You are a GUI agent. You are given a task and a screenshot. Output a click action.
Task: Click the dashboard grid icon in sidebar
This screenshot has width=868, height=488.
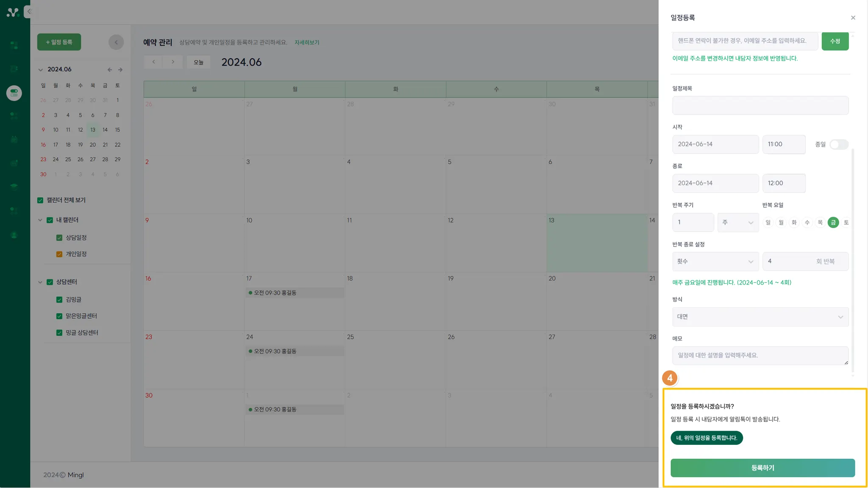14,45
